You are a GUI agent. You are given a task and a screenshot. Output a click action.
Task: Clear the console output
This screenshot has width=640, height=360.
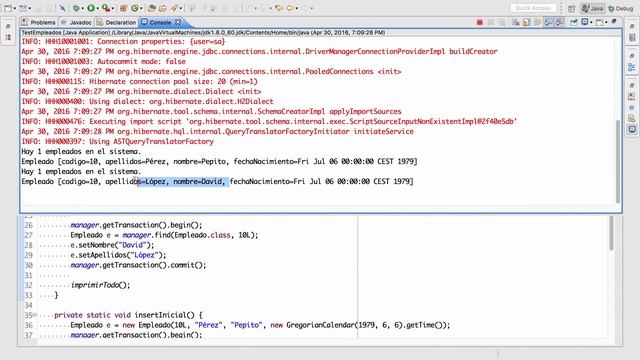(x=516, y=22)
